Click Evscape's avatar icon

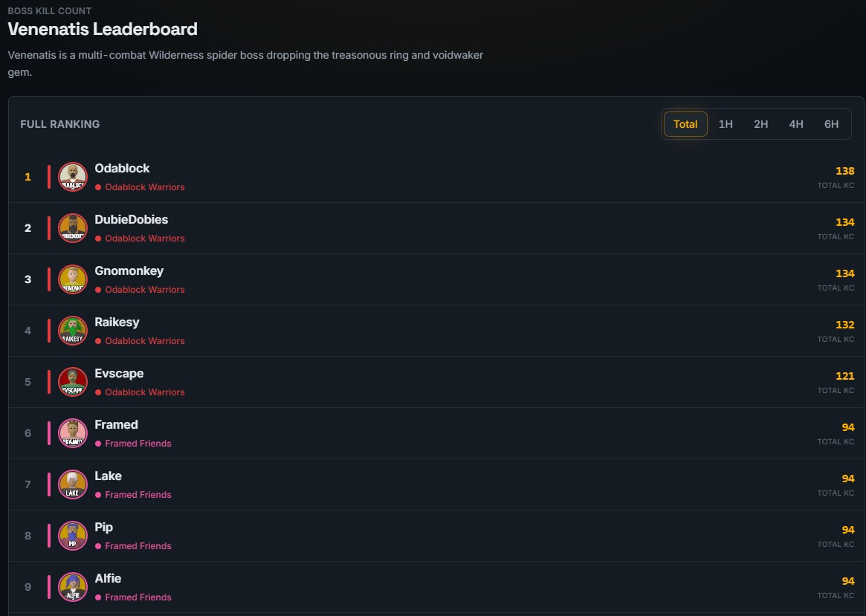73,382
